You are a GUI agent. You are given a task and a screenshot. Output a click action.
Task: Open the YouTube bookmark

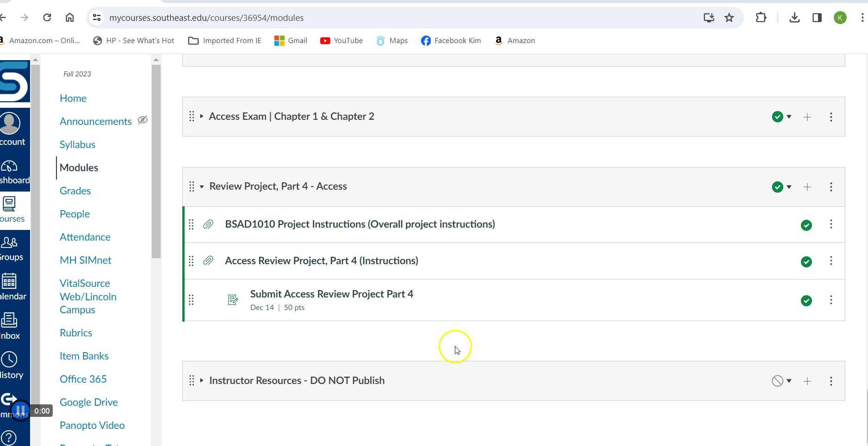341,40
